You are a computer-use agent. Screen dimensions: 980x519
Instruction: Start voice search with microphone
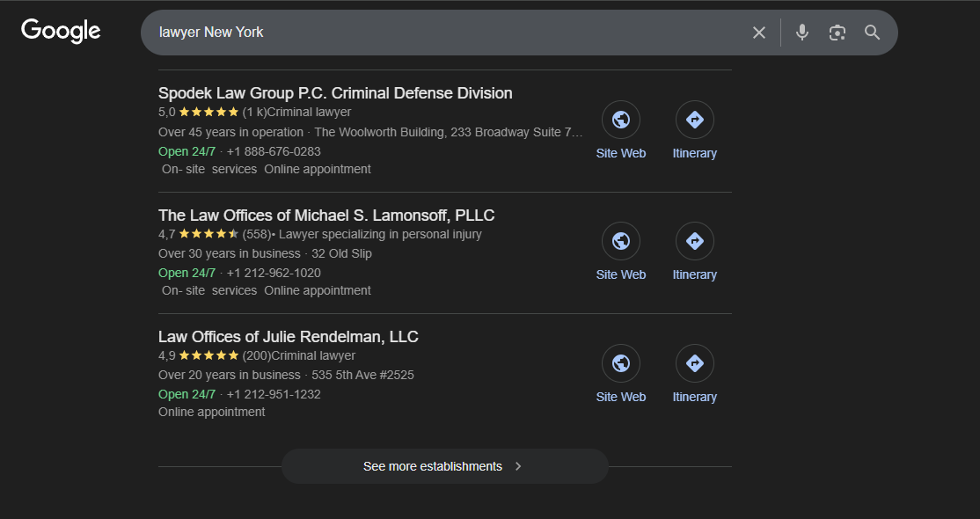801,33
